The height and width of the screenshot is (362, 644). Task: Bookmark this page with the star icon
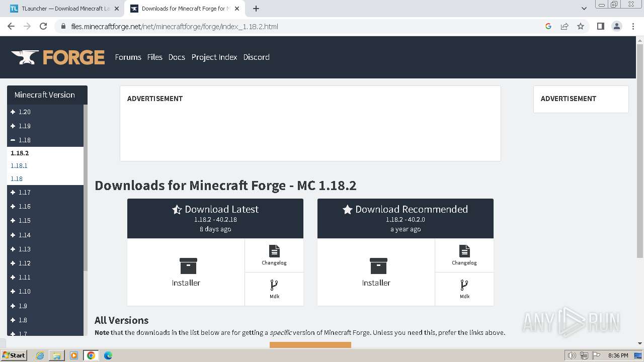click(x=581, y=26)
